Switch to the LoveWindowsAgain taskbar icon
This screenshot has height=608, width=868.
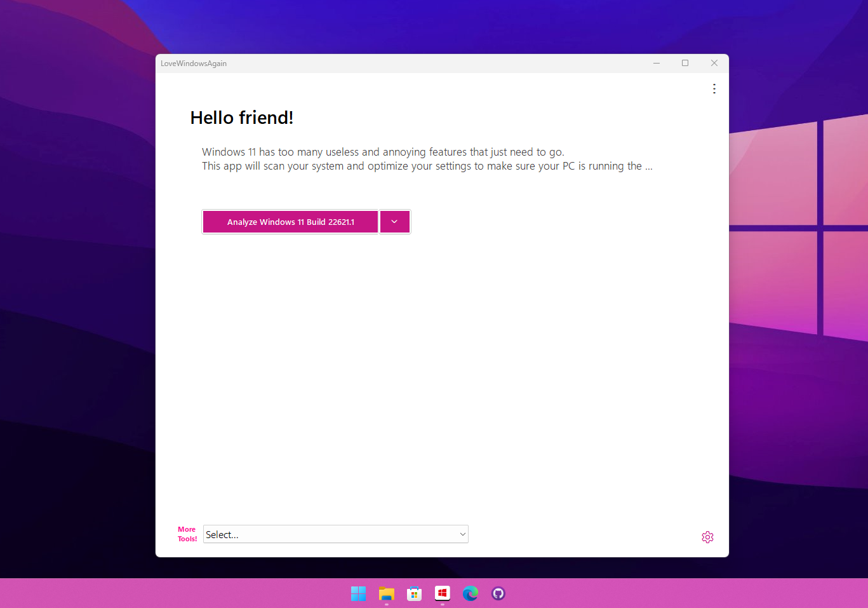443,593
